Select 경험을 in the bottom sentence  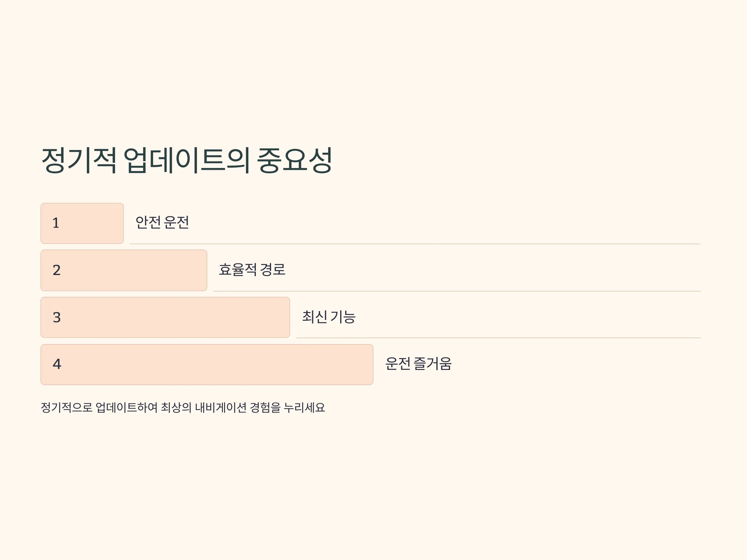[265, 408]
